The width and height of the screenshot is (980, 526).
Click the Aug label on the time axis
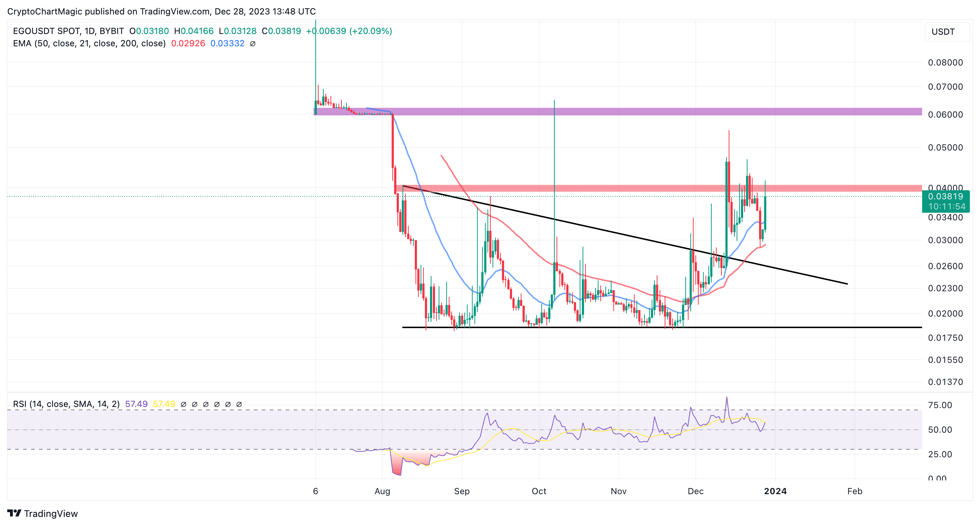382,491
